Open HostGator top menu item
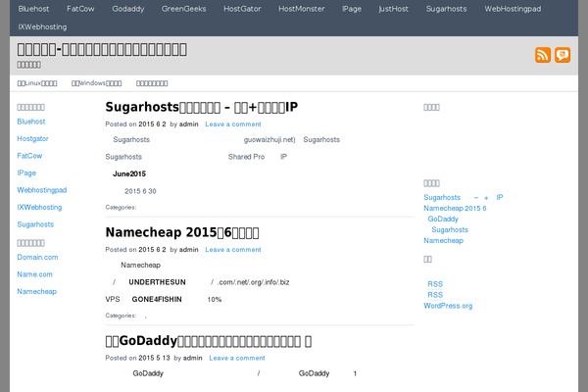 [x=242, y=9]
